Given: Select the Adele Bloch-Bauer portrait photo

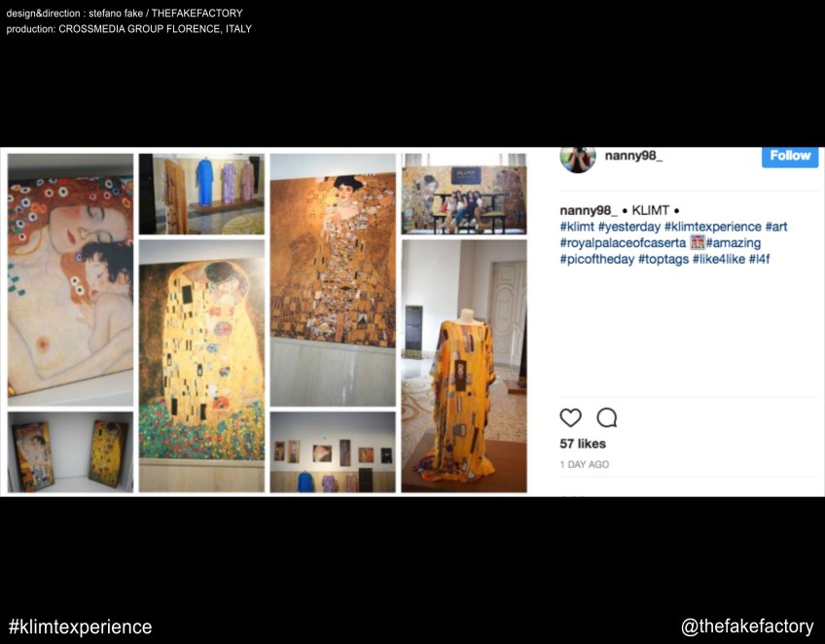Looking at the screenshot, I should coord(333,280).
